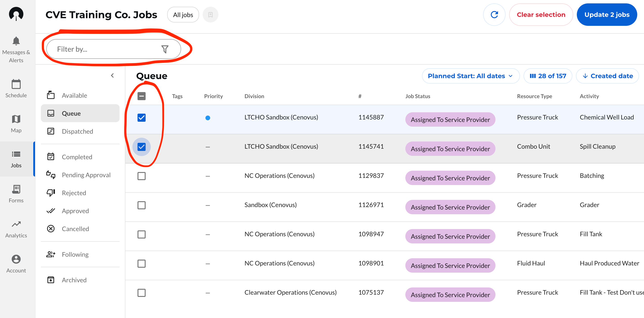Open the Forms sidebar icon
Screen dimensions: 644x318
16,189
